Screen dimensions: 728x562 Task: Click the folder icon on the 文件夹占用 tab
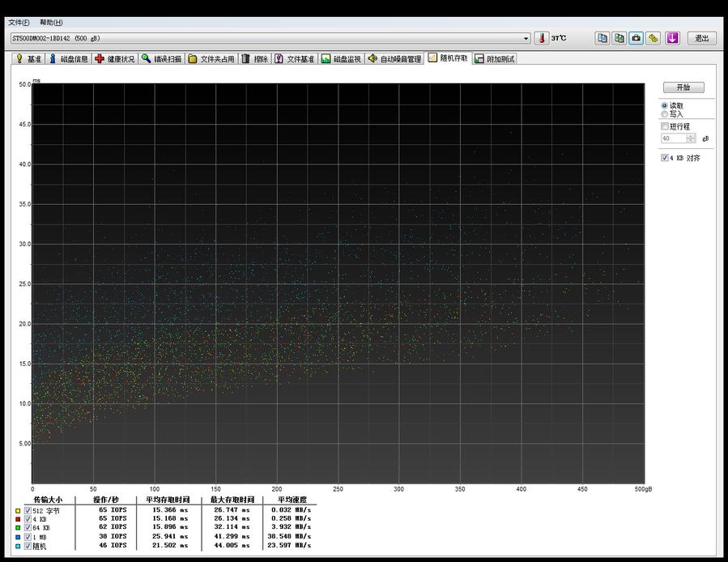tap(192, 59)
